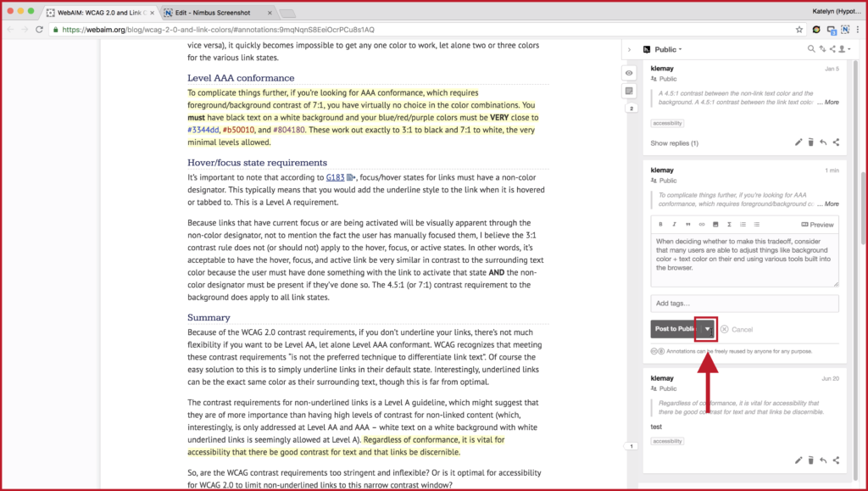The image size is (868, 491).
Task: Post the annotation to Public
Action: (674, 329)
